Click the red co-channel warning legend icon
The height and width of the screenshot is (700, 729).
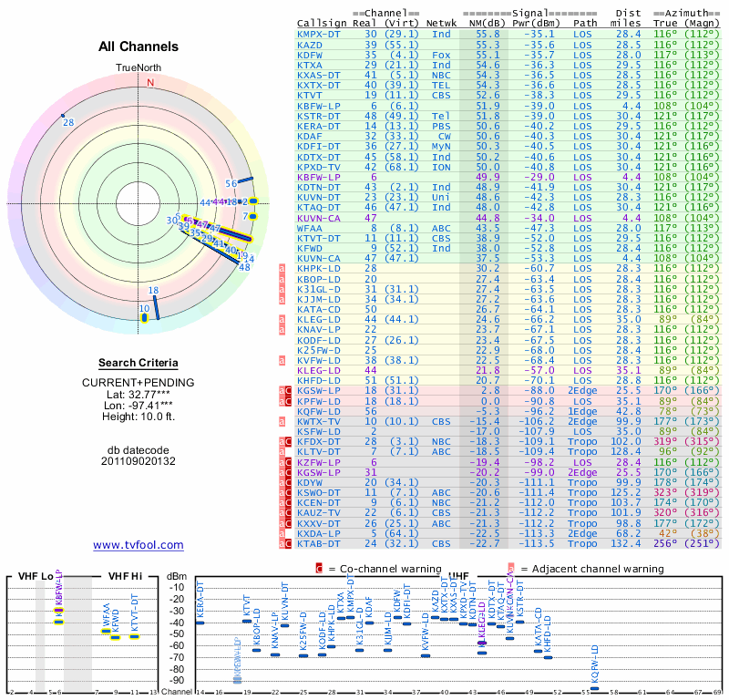pos(319,569)
